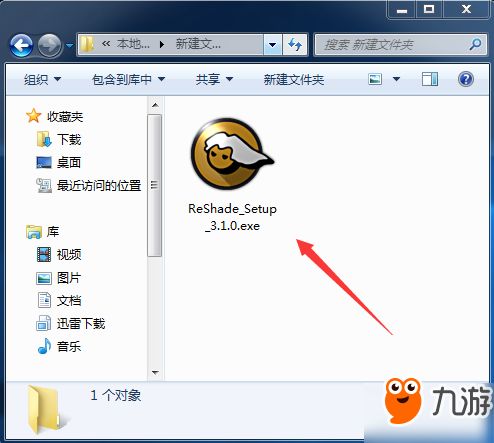
Task: Click the sidebar scrollbar down arrow
Action: tap(155, 372)
